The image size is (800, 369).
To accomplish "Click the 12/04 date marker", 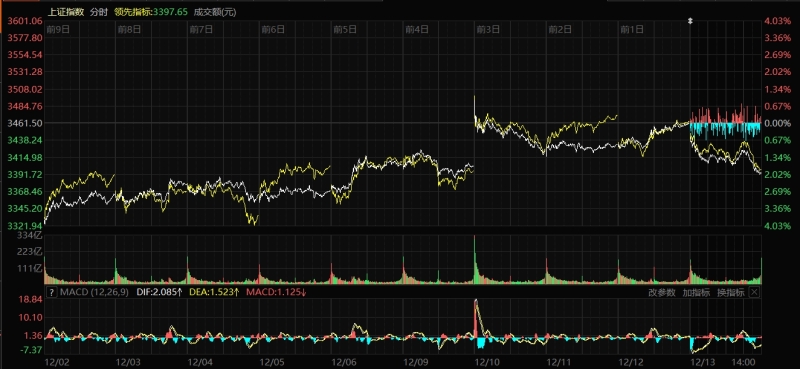I will (199, 362).
